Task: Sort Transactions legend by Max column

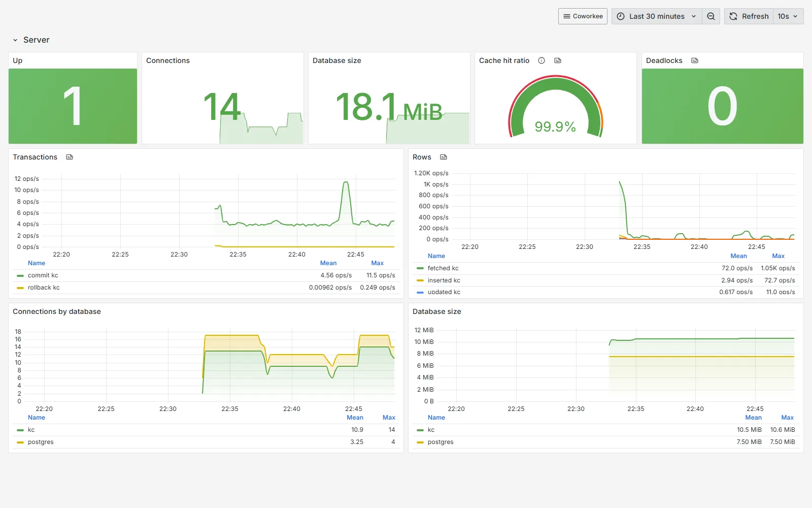Action: (x=377, y=263)
